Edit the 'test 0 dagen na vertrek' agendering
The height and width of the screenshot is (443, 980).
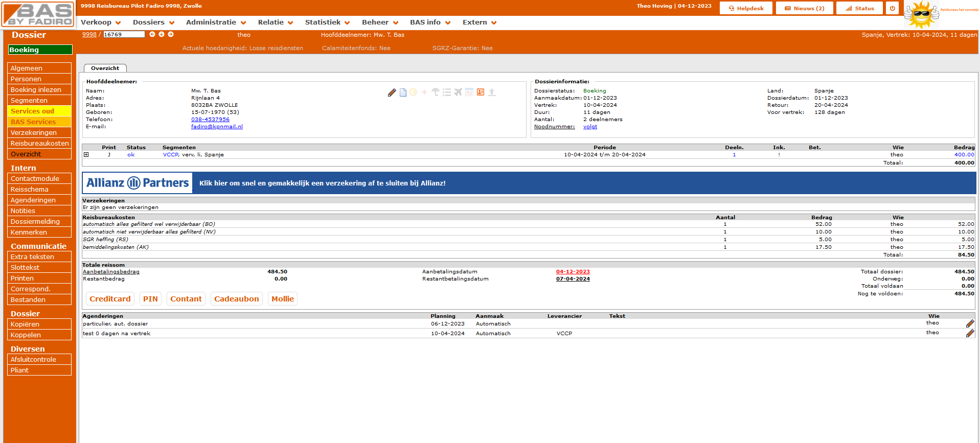[x=970, y=334]
